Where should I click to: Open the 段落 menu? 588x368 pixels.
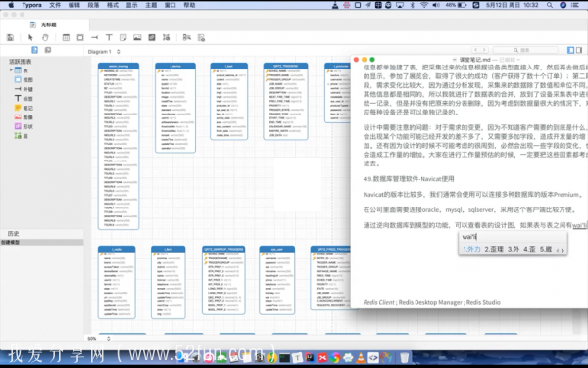coord(93,5)
